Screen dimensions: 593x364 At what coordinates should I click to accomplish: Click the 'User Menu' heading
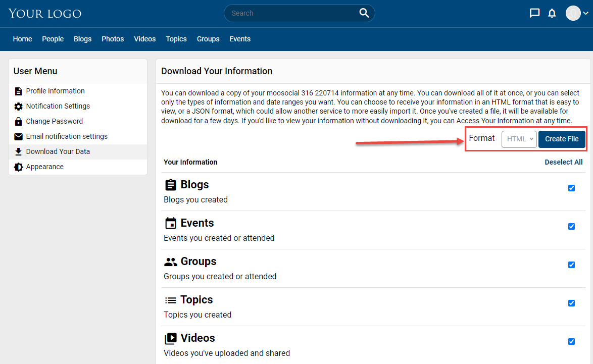(35, 71)
